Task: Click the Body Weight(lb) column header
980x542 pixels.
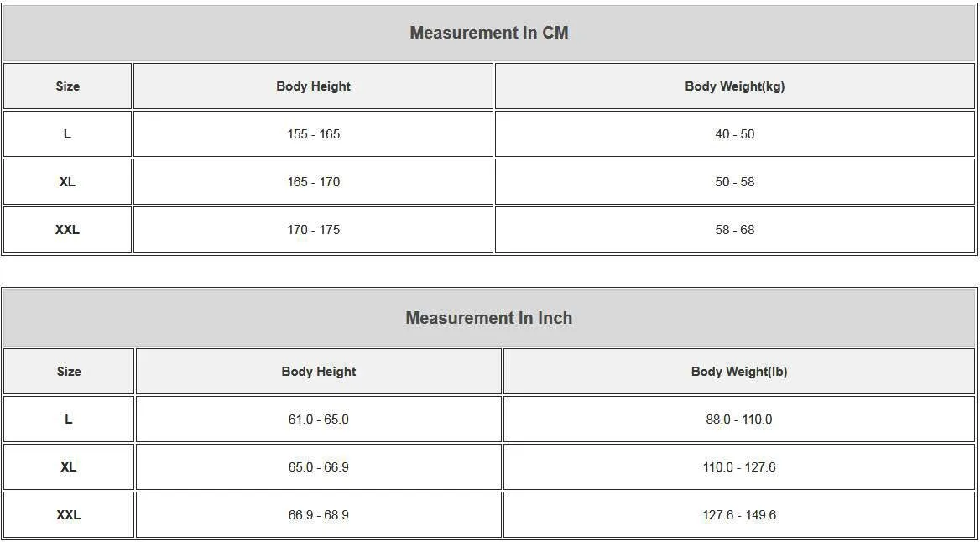Action: point(739,372)
